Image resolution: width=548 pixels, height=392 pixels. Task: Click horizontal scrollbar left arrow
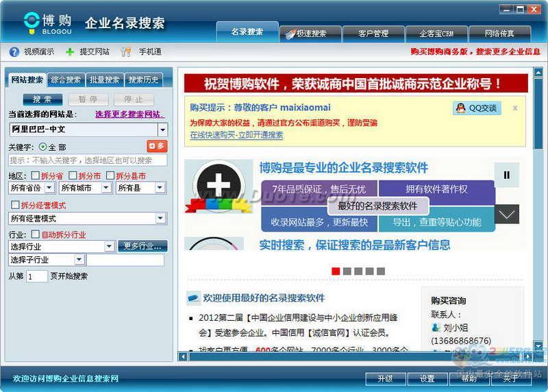[183, 356]
